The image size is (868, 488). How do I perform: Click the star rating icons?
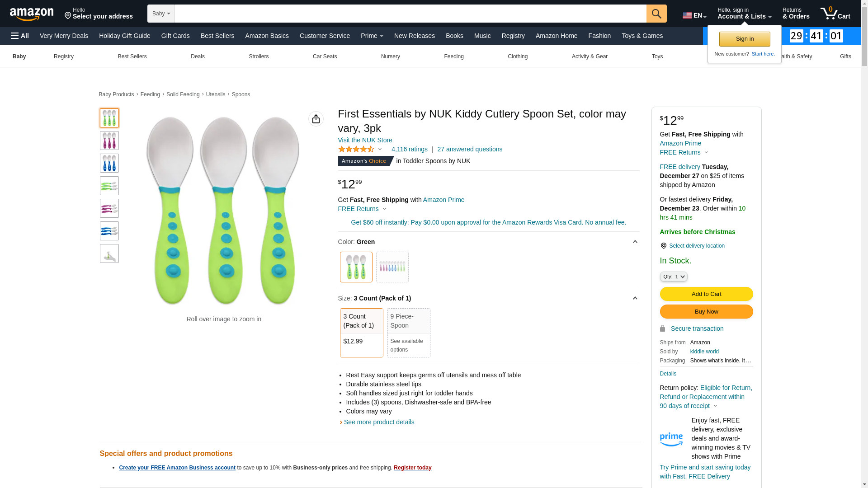coord(356,149)
